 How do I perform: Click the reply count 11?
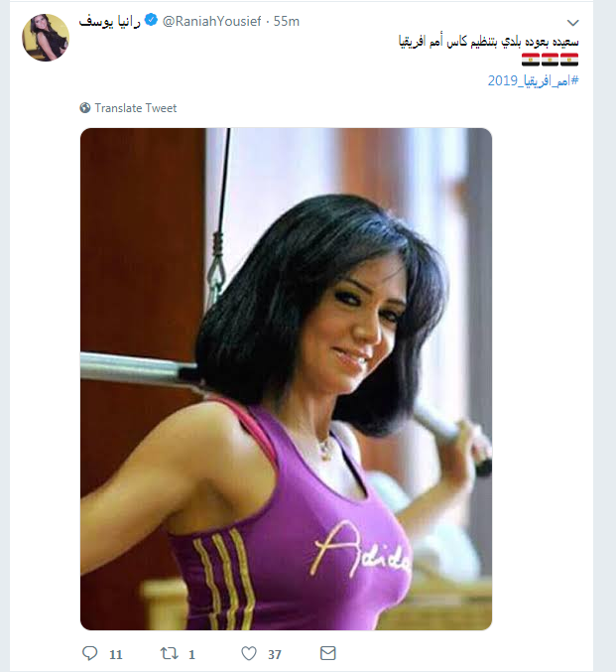(x=116, y=654)
